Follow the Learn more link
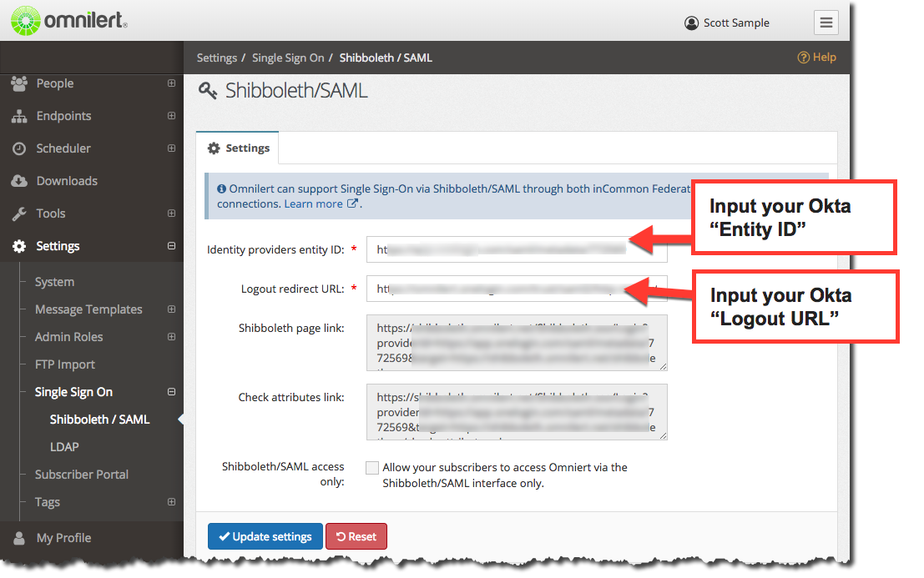This screenshot has height=578, width=924. (314, 204)
